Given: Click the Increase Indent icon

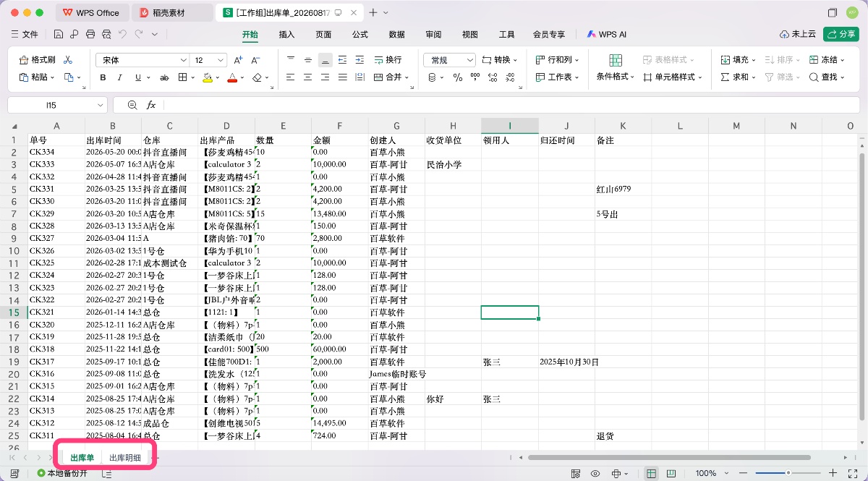Looking at the screenshot, I should pos(360,60).
